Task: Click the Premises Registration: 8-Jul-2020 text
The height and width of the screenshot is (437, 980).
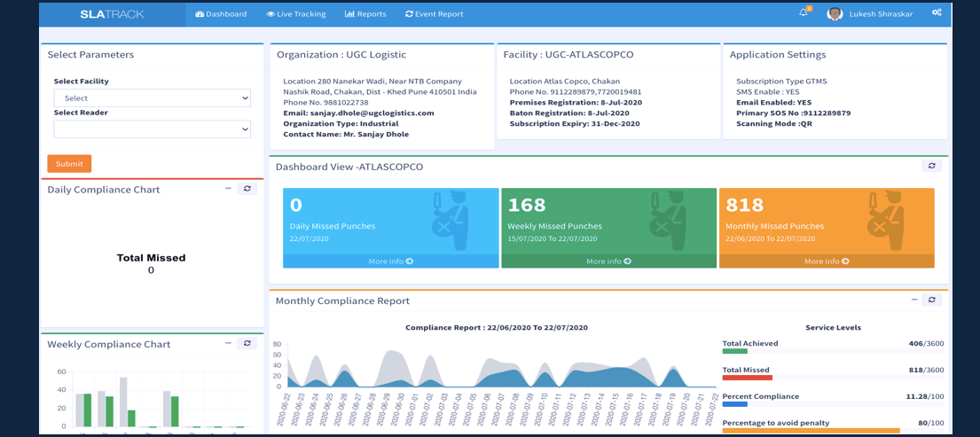Action: coord(576,103)
